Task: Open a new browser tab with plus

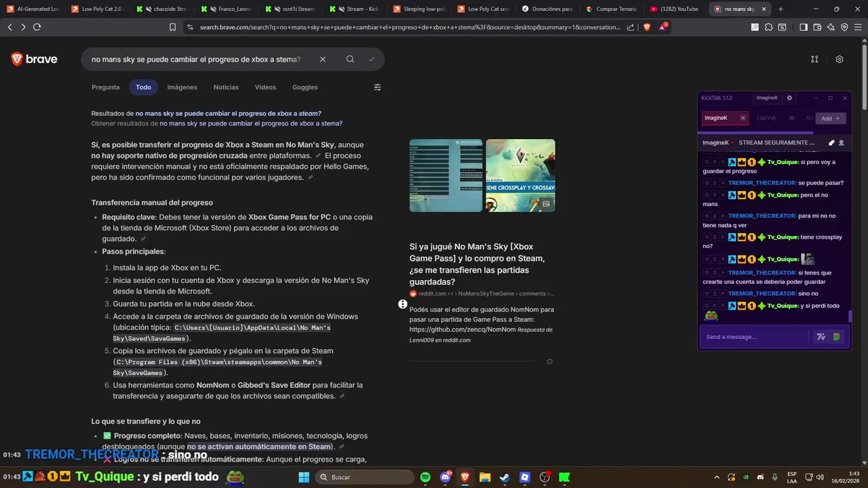Action: click(781, 9)
